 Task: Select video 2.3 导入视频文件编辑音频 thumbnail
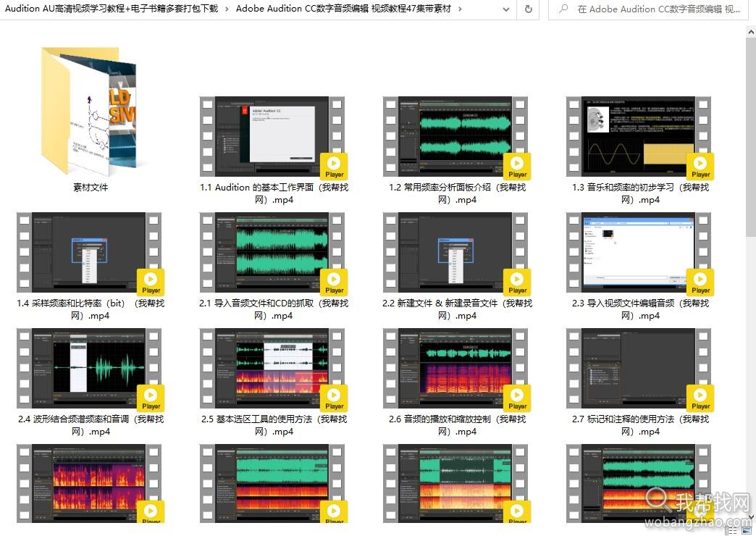[x=639, y=252]
